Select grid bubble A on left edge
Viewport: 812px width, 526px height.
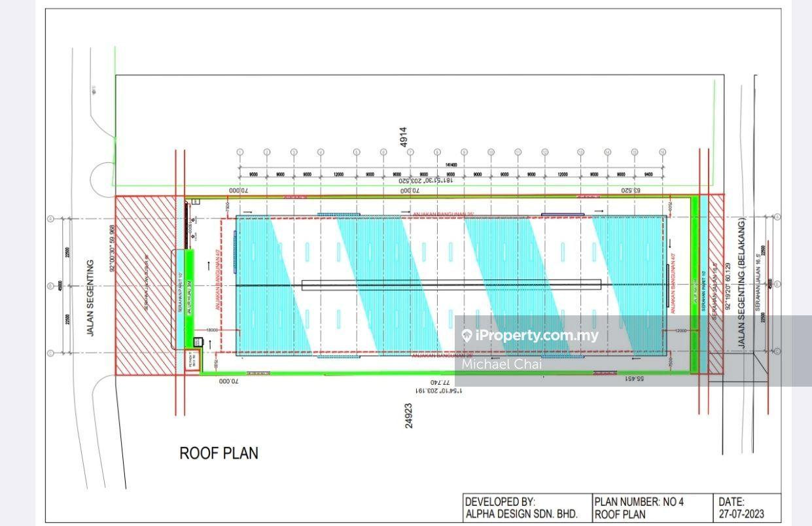pyautogui.click(x=51, y=217)
